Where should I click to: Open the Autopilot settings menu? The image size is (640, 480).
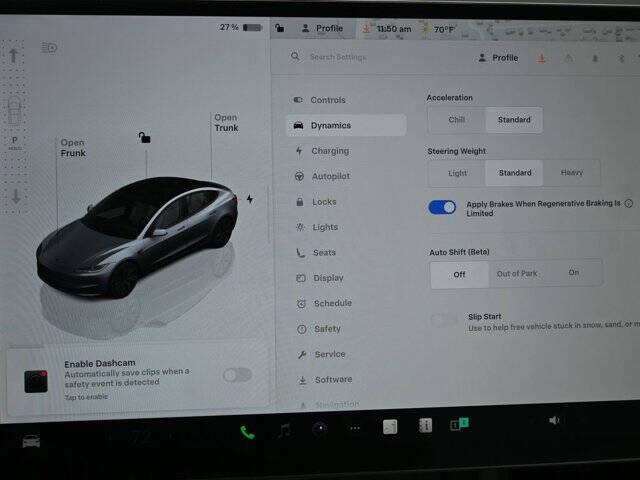pyautogui.click(x=346, y=176)
